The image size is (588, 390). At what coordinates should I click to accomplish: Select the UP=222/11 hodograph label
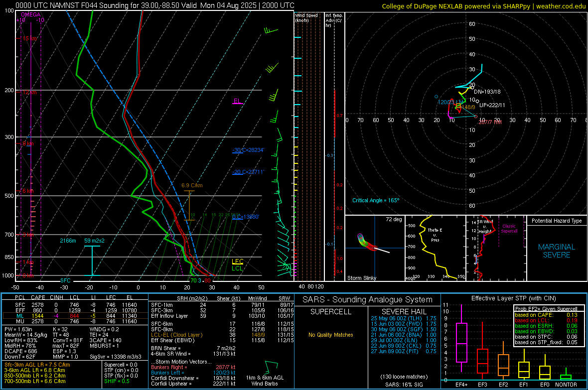point(492,105)
